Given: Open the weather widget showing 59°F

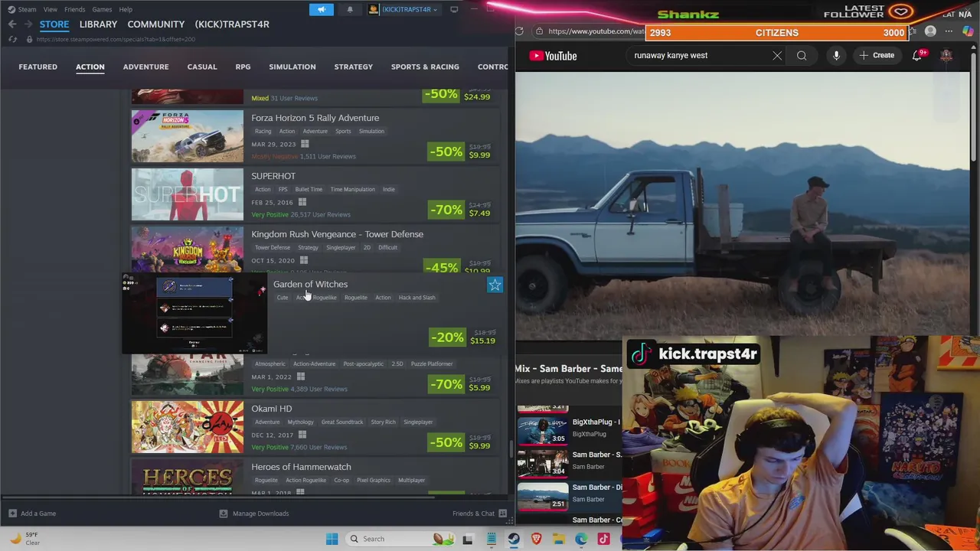Looking at the screenshot, I should click(x=24, y=539).
